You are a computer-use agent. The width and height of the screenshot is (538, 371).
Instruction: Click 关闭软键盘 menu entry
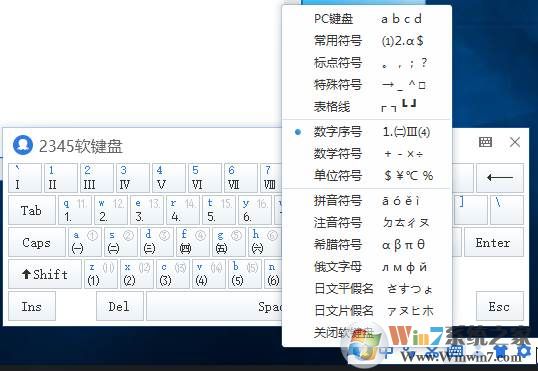pyautogui.click(x=366, y=333)
